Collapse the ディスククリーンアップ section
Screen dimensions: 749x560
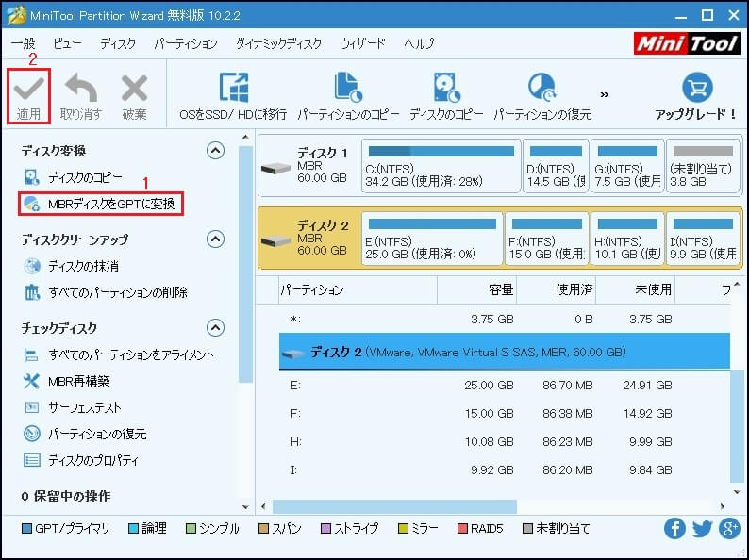(216, 239)
